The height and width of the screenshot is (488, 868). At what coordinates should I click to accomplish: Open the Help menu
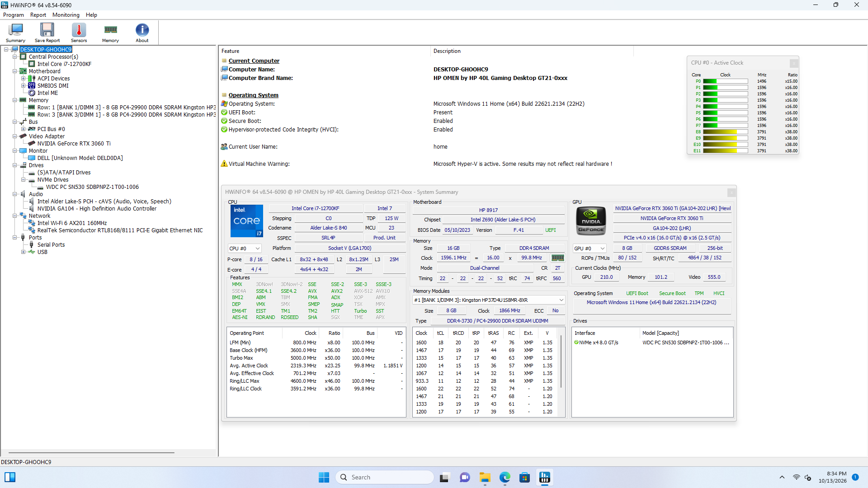[x=91, y=15]
